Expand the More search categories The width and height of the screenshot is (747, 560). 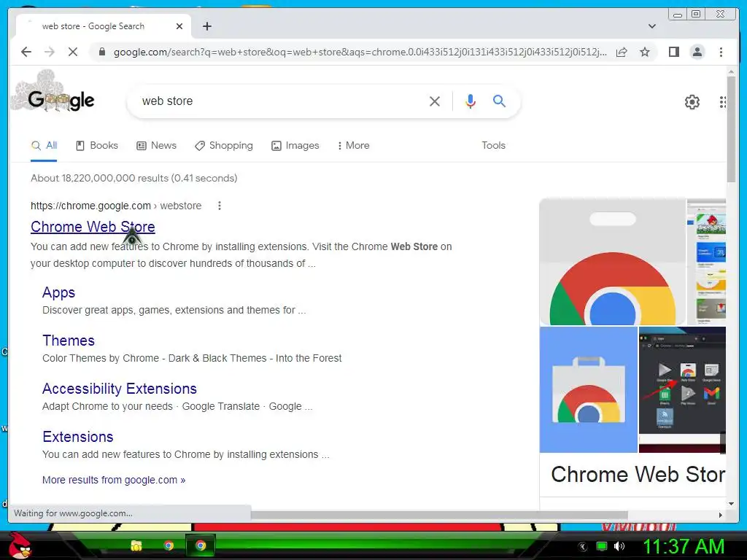[354, 146]
